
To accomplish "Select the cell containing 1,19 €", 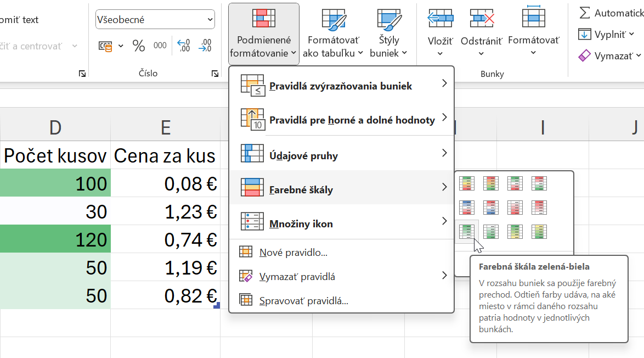I will point(166,267).
